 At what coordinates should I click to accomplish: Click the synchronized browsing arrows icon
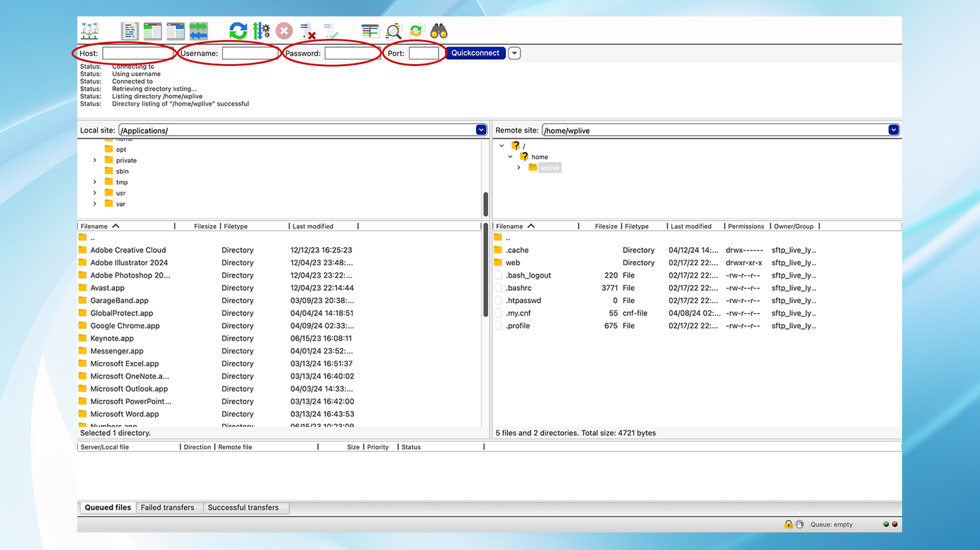416,31
